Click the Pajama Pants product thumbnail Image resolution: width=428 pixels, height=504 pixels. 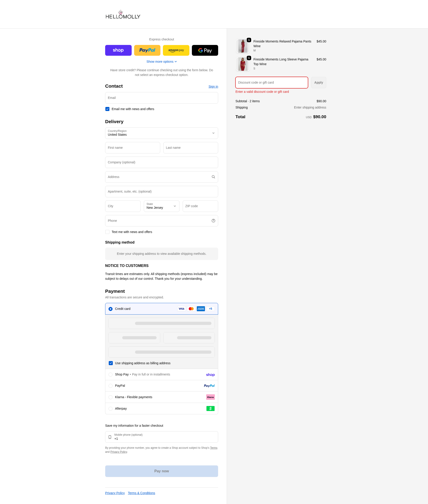pos(243,46)
